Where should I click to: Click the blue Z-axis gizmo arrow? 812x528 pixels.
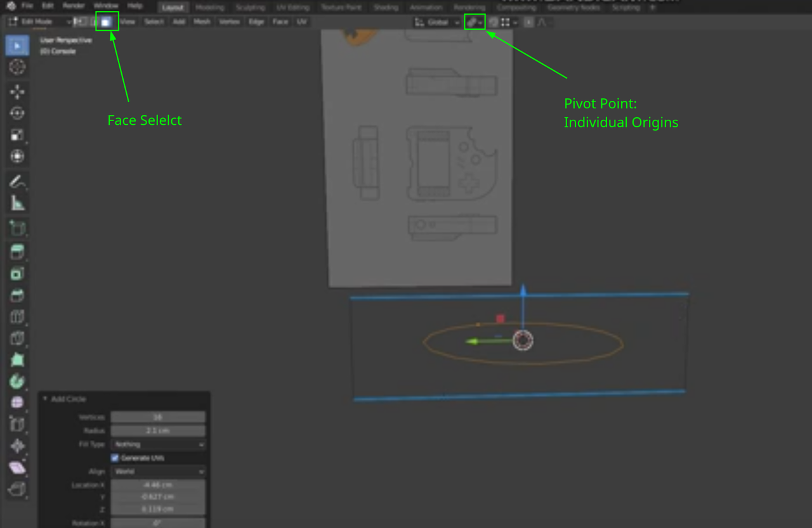(x=523, y=291)
